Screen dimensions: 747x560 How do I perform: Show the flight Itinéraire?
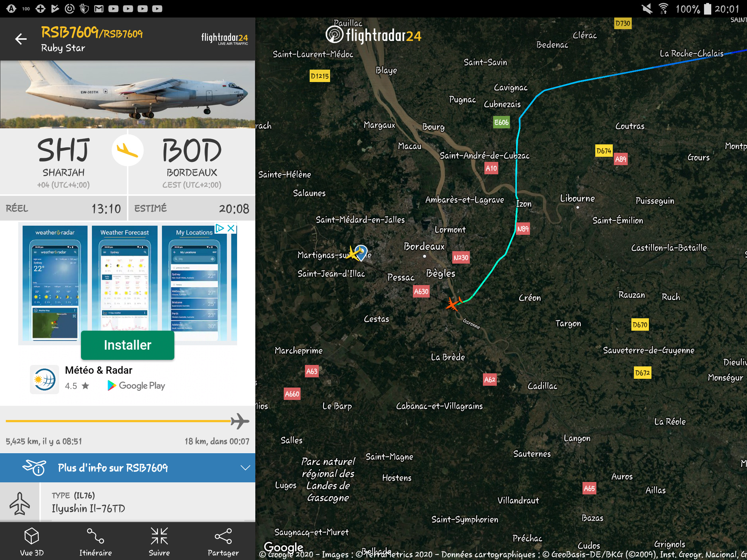tap(96, 542)
